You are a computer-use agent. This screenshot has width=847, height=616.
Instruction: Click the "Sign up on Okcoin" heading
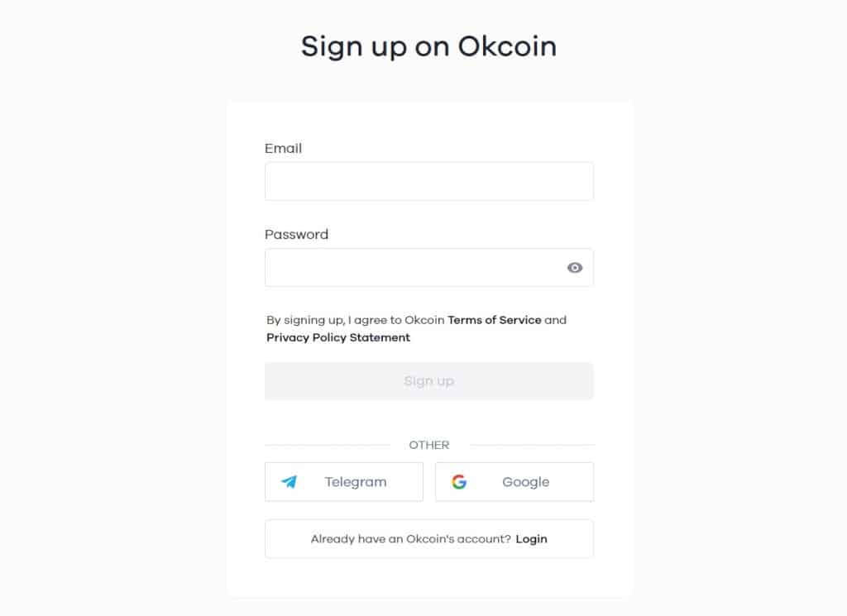(x=428, y=45)
